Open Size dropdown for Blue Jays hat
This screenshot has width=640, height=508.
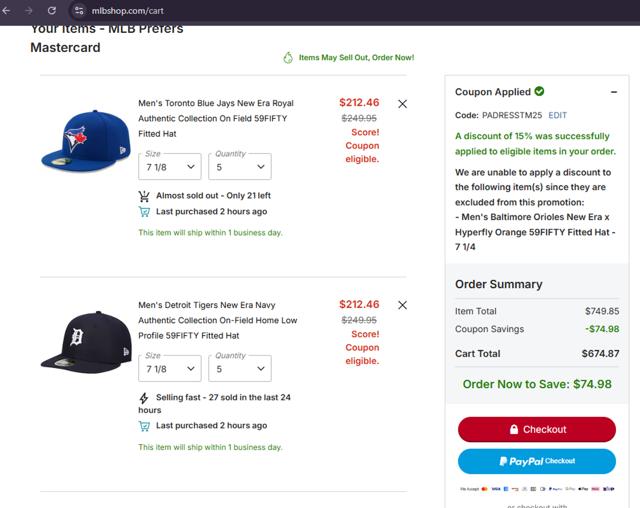click(170, 167)
